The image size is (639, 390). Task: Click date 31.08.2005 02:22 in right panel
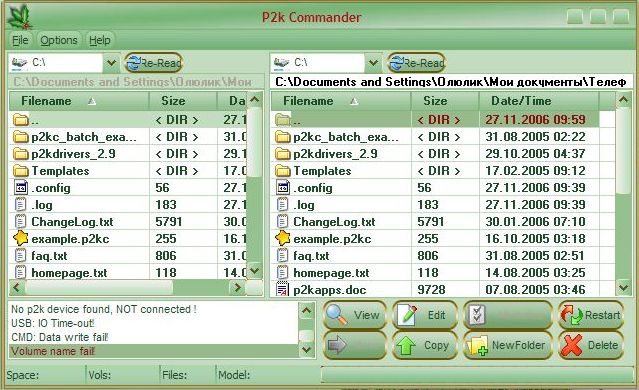[x=535, y=137]
